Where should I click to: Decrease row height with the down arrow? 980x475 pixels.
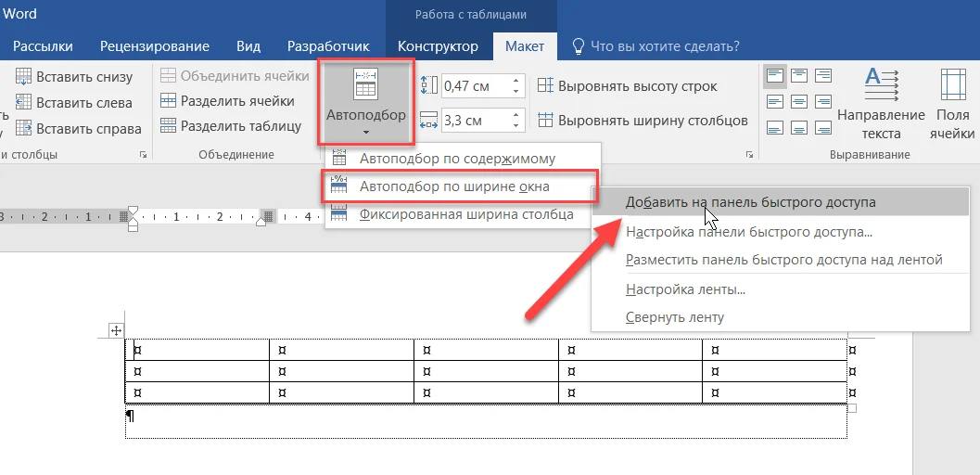click(x=516, y=92)
